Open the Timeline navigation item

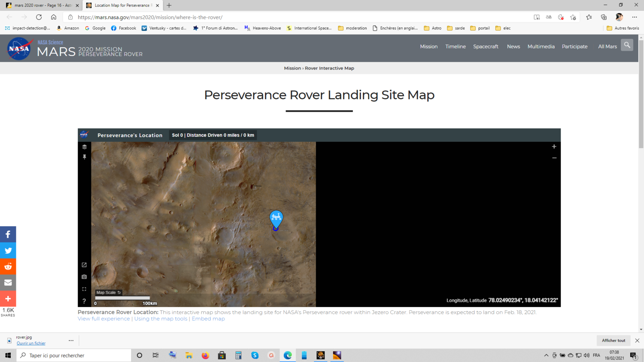point(455,46)
